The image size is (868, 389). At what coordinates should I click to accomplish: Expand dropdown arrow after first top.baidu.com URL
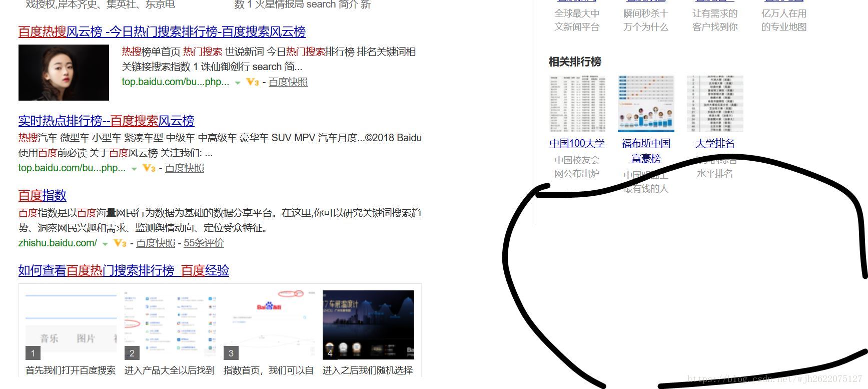238,83
